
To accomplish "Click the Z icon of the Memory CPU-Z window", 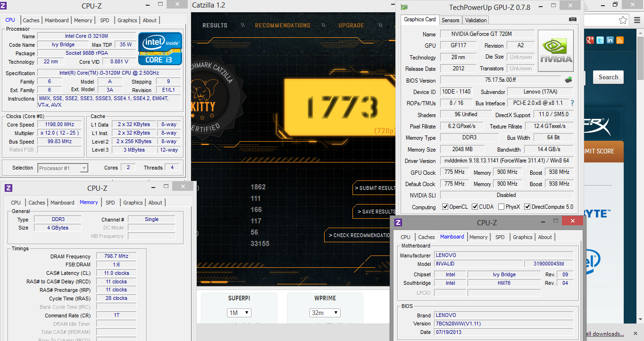I will coord(8,188).
